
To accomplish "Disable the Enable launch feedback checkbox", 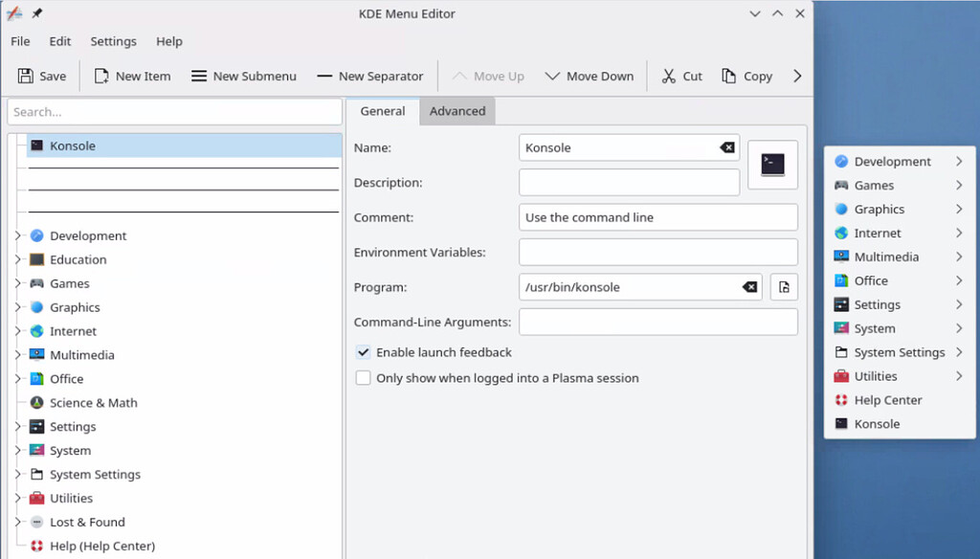I will pyautogui.click(x=364, y=352).
